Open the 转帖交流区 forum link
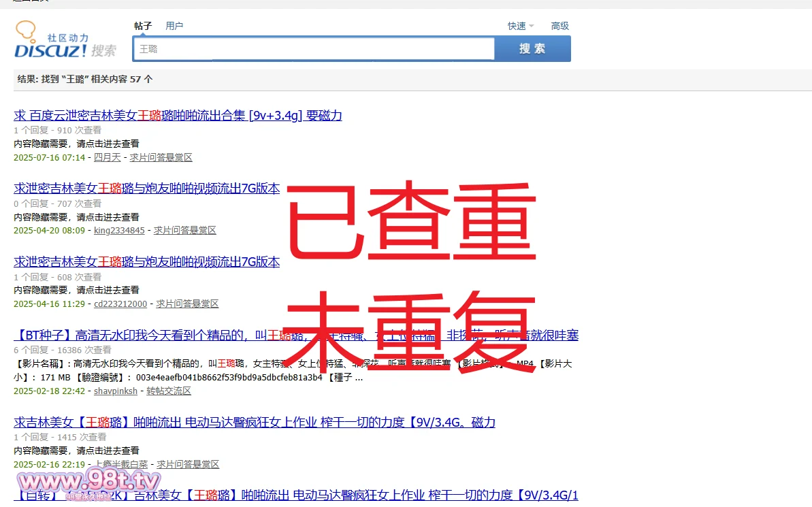812x507 pixels. (x=169, y=391)
